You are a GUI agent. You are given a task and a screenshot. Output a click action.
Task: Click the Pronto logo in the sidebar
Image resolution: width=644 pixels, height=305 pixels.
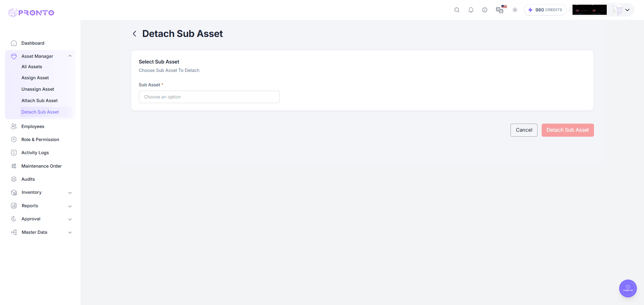31,12
